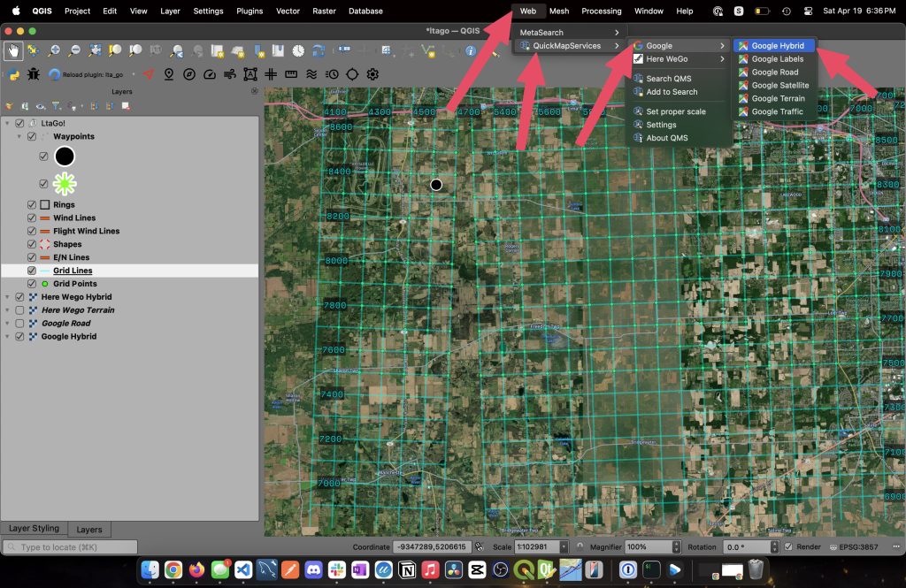This screenshot has width=906, height=588.
Task: Click the Zoom Full extent icon
Action: pyautogui.click(x=95, y=50)
